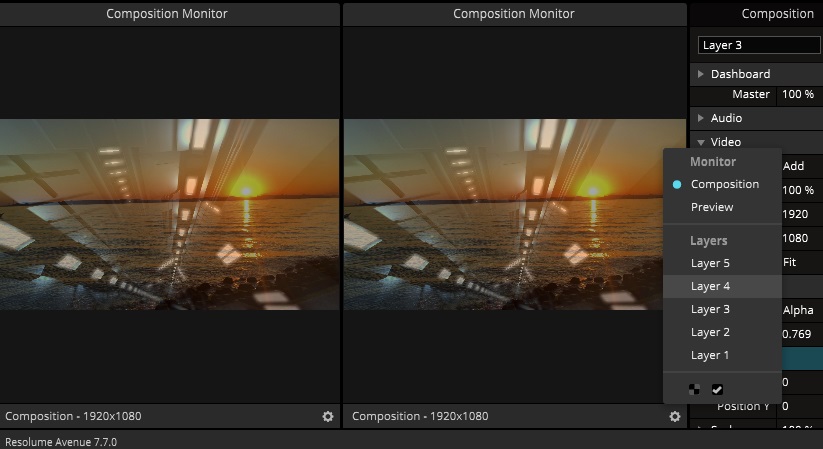Click right 'Composition - 1920x1080' label
Image resolution: width=823 pixels, height=449 pixels.
tap(420, 416)
